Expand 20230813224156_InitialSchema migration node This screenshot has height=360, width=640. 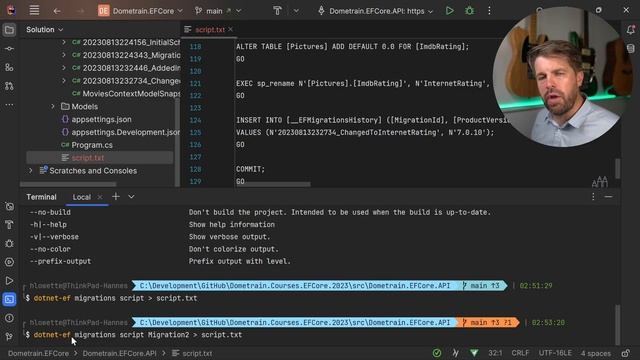tap(64, 42)
